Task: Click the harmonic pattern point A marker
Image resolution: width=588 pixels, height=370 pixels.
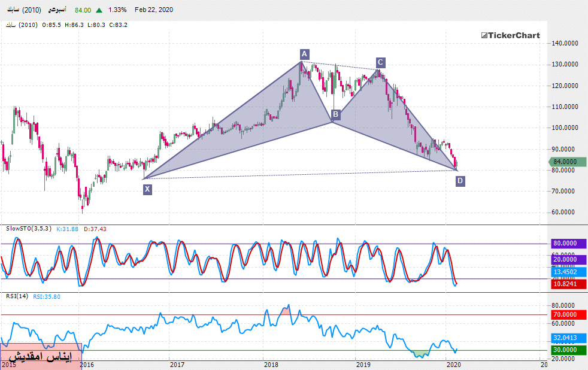Action: pos(304,54)
